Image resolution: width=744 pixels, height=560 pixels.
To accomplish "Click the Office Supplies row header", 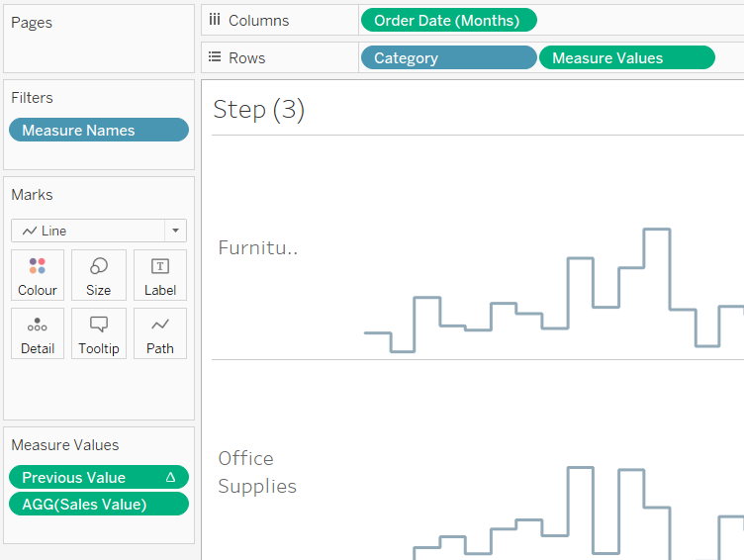I will [257, 472].
